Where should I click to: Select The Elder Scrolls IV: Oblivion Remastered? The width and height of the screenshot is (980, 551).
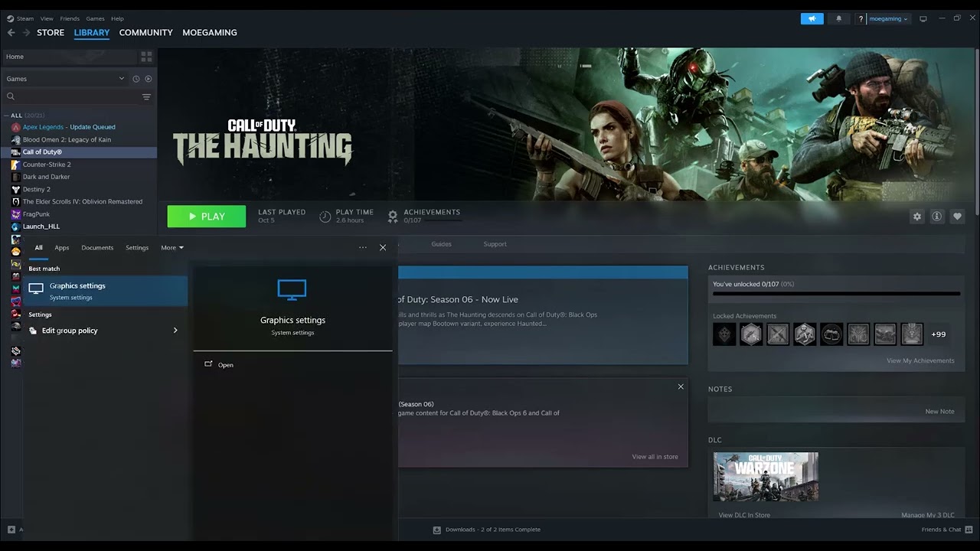pyautogui.click(x=79, y=201)
